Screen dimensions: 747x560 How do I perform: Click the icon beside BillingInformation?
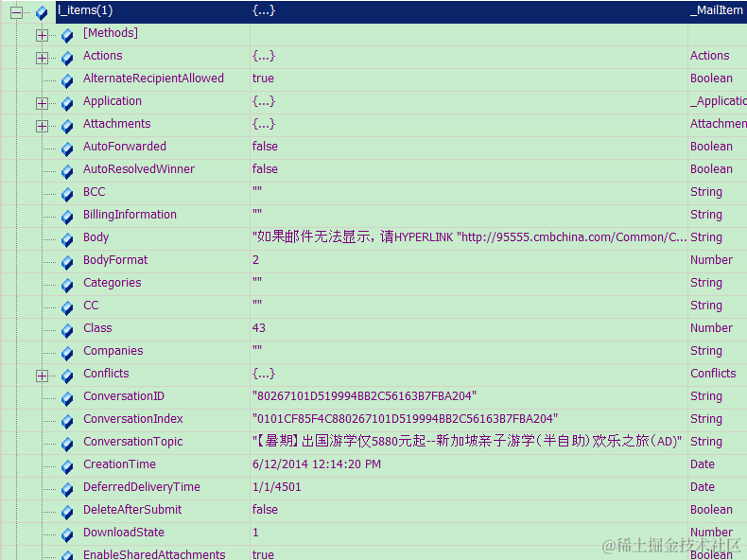click(x=67, y=218)
